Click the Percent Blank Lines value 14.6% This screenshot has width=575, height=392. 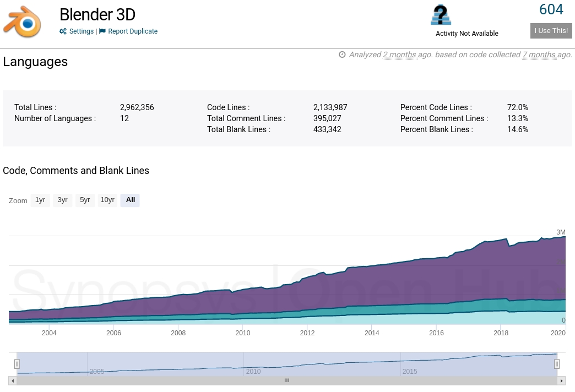click(x=517, y=129)
